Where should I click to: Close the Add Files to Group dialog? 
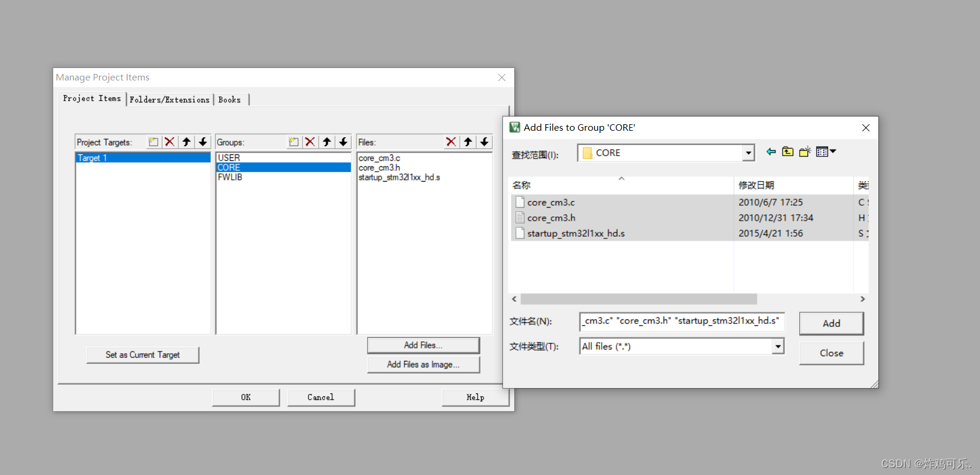[865, 128]
